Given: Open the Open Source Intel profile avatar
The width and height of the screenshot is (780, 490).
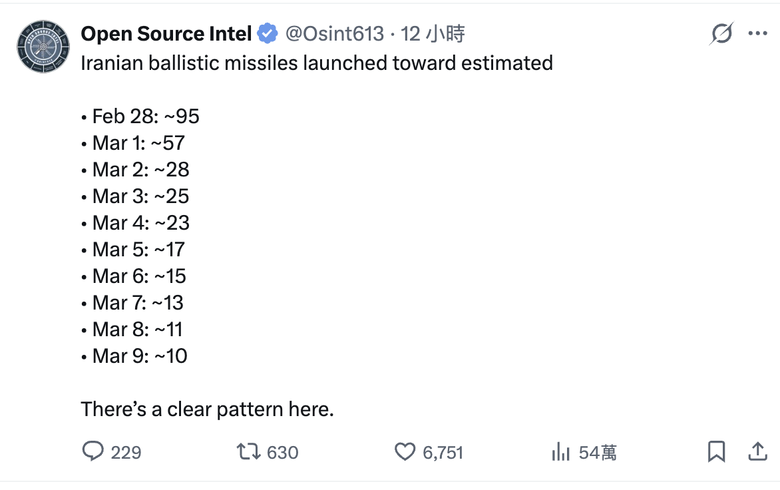Looking at the screenshot, I should (x=43, y=47).
